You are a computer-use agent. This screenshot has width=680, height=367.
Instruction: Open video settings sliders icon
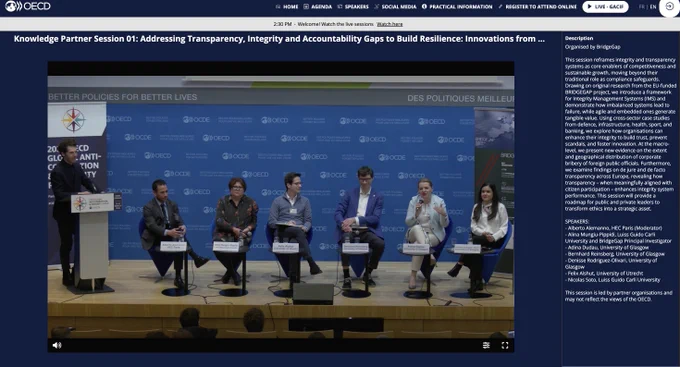click(x=486, y=345)
